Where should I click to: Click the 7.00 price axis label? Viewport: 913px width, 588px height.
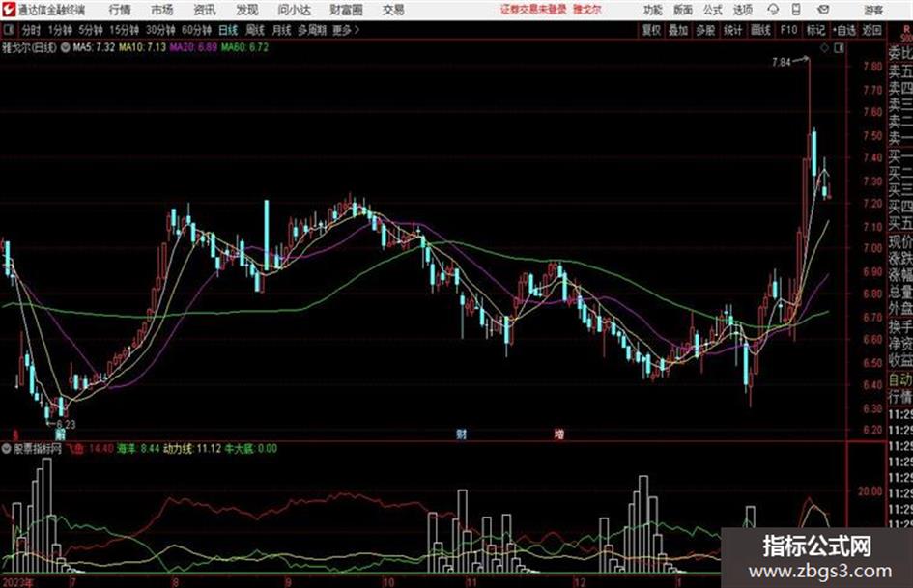pos(872,248)
